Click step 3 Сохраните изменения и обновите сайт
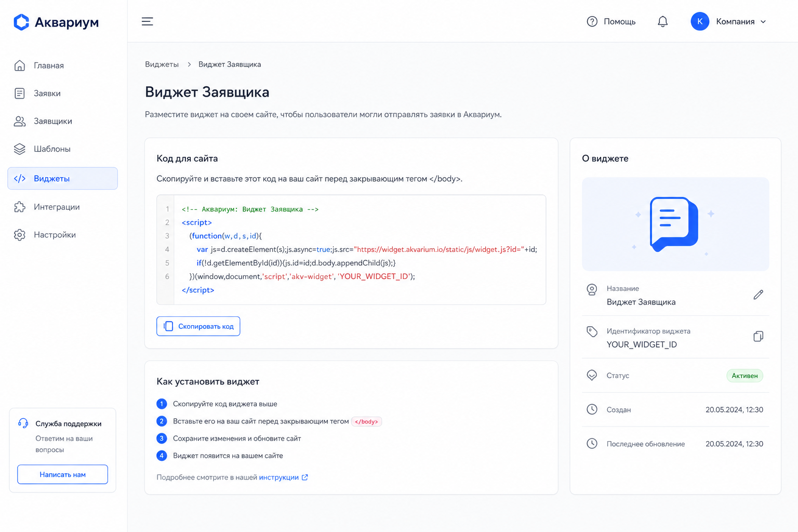This screenshot has width=798, height=532. (237, 438)
